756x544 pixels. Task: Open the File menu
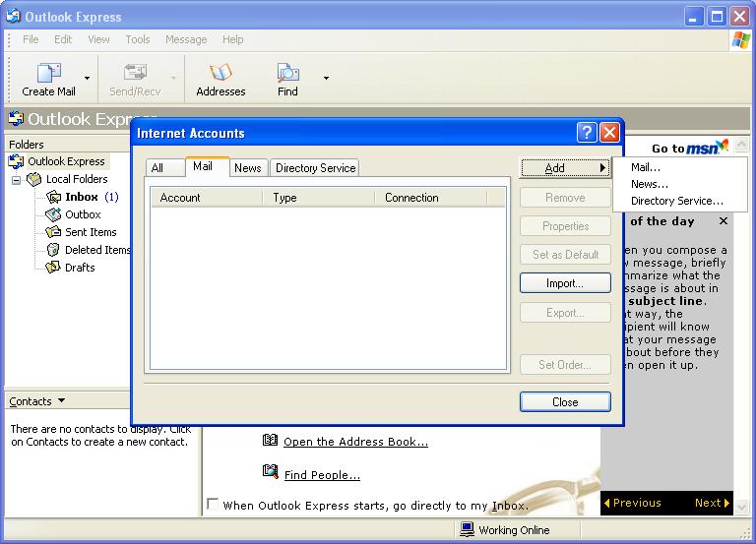(x=31, y=39)
